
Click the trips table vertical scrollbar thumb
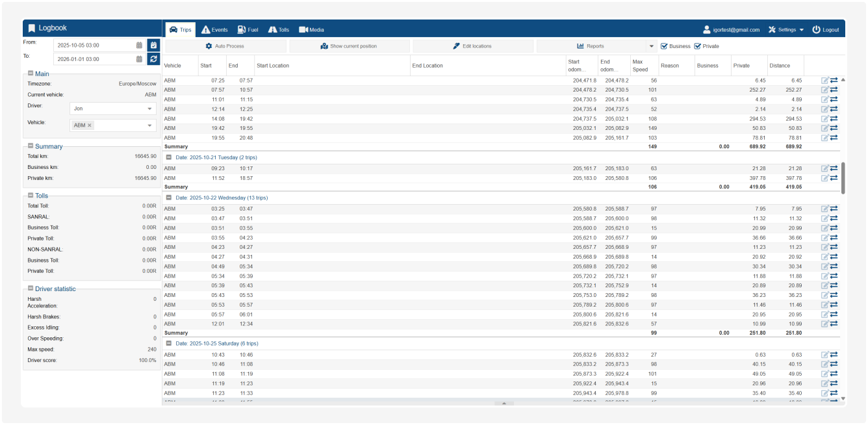[843, 177]
